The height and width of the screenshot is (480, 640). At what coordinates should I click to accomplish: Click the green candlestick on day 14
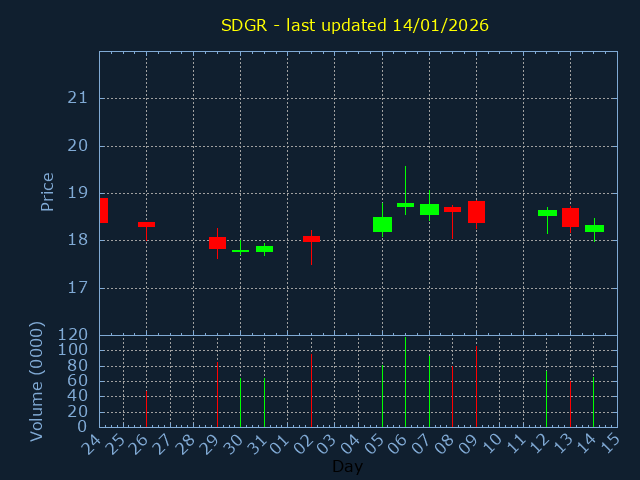[x=594, y=228]
